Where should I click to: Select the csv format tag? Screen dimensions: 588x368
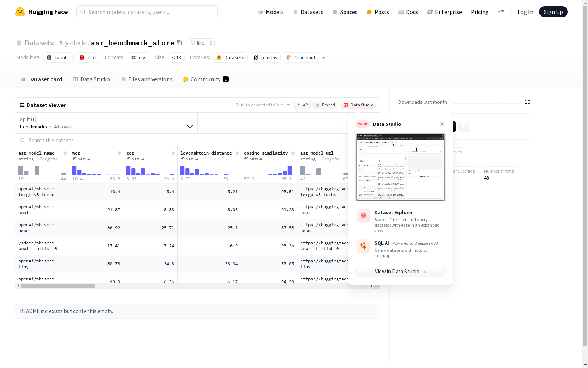click(139, 57)
